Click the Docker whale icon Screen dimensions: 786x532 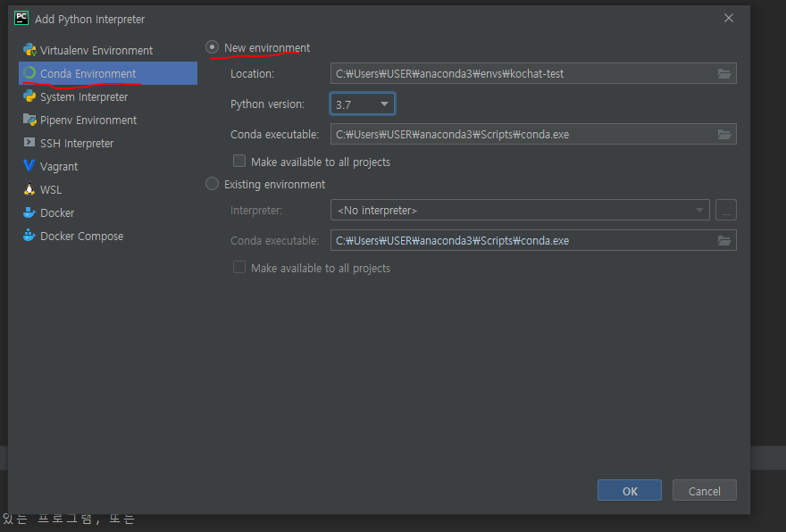point(29,212)
